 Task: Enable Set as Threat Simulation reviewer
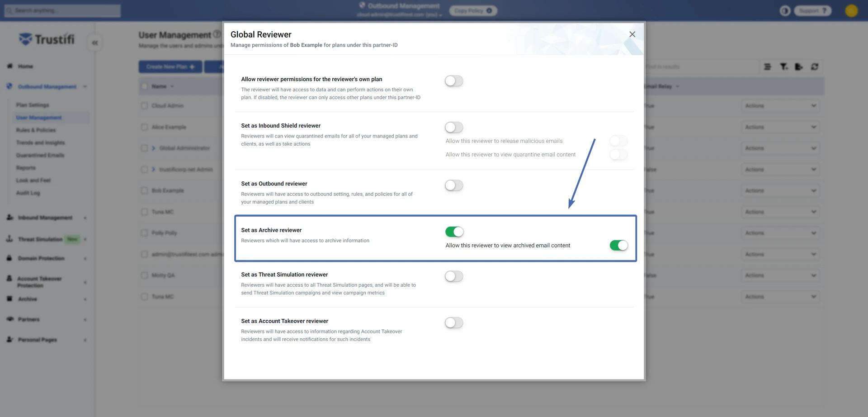click(453, 276)
